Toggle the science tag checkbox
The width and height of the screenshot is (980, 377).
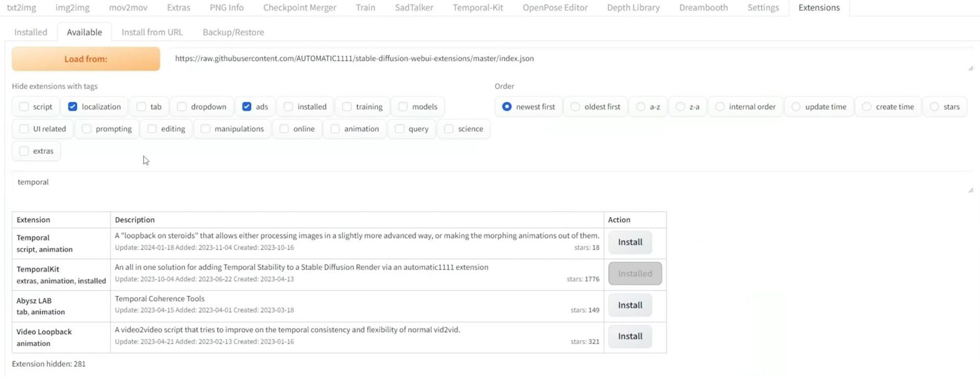pyautogui.click(x=449, y=129)
